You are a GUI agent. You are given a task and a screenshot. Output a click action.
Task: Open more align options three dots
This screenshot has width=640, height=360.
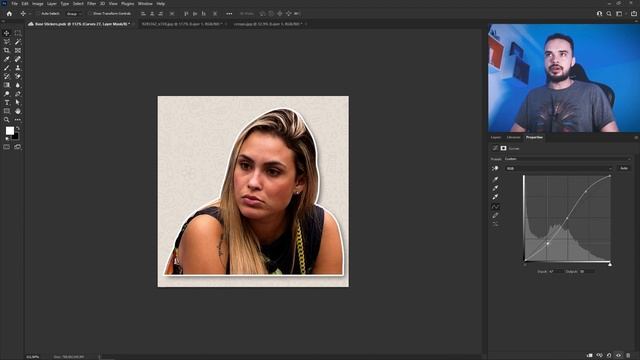click(x=229, y=13)
